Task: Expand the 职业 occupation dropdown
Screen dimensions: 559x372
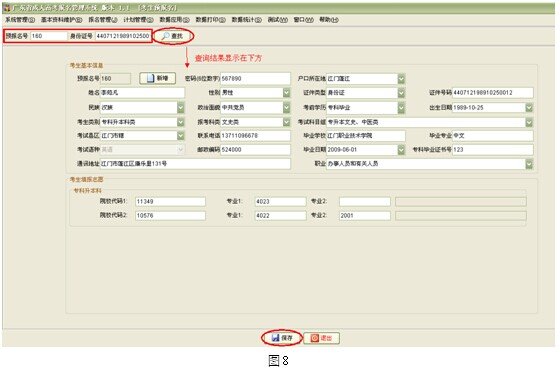Action: (529, 164)
